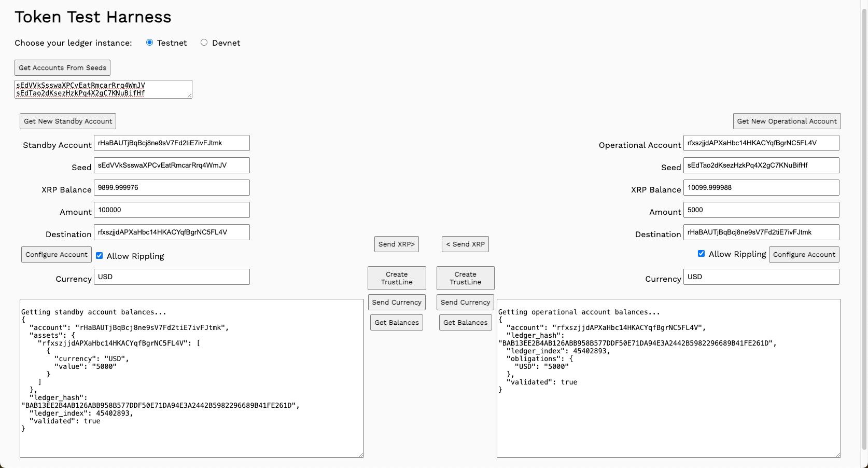868x468 pixels.
Task: Click into the seeds text area
Action: click(x=103, y=89)
